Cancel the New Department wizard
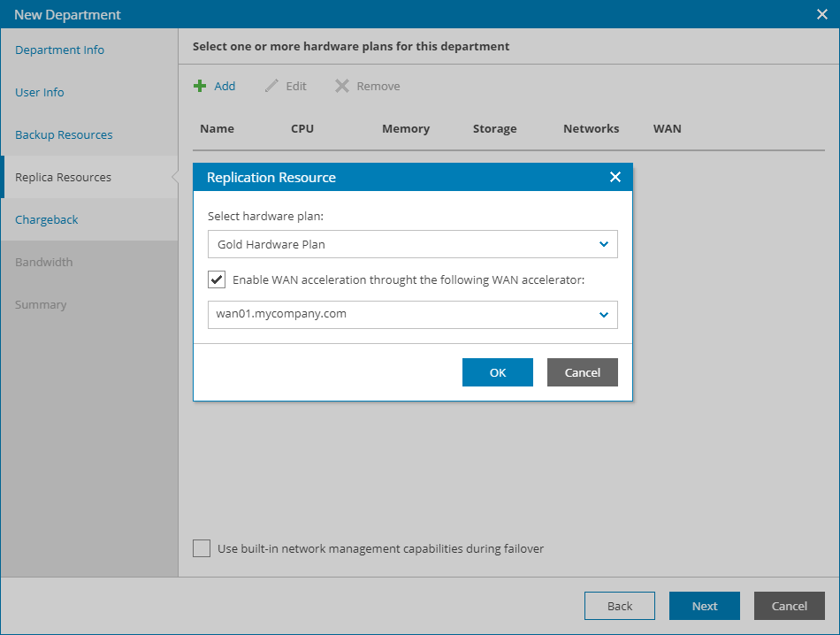The width and height of the screenshot is (840, 635). (789, 606)
